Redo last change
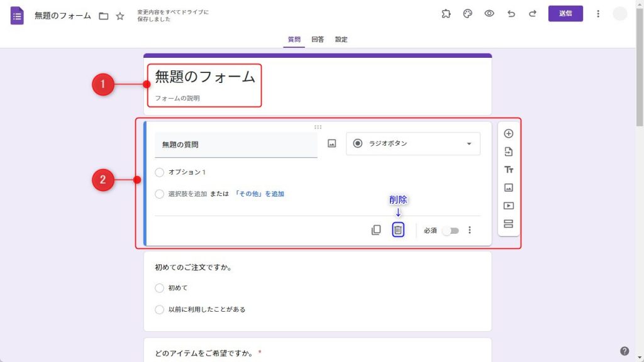The image size is (644, 362). [532, 14]
